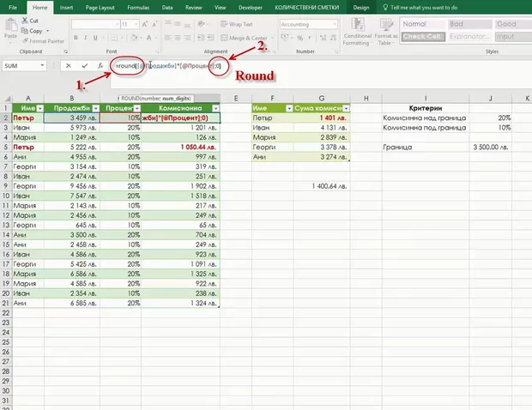Screen dimensions: 532x410
Task: Click Increase Indent icon
Action: [211, 38]
